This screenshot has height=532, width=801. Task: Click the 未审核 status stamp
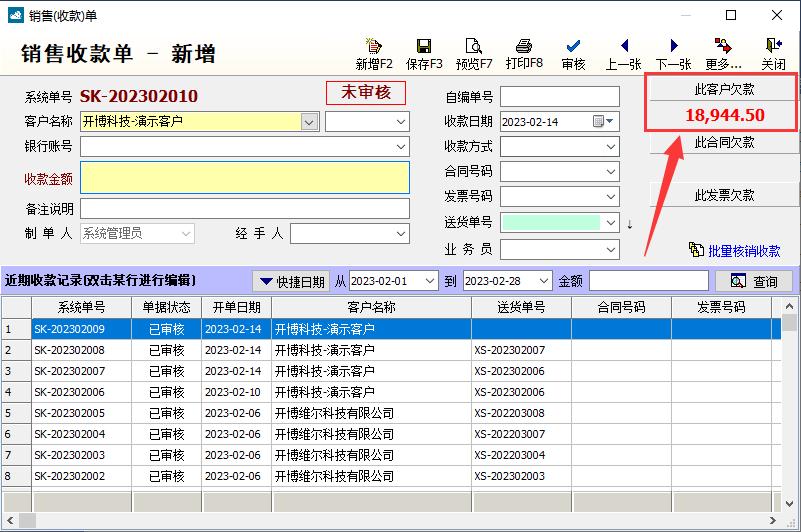point(366,92)
